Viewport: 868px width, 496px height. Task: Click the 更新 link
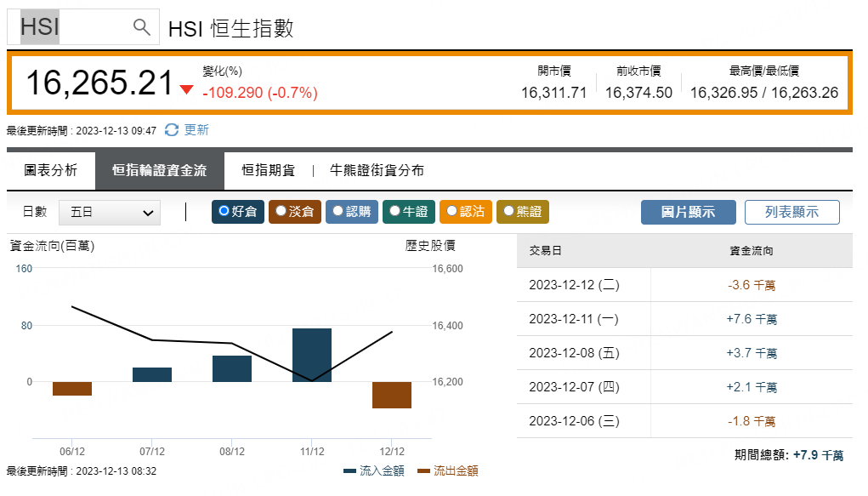(x=196, y=129)
